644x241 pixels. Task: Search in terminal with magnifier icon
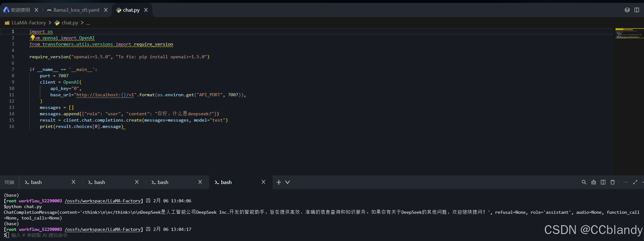[584, 182]
